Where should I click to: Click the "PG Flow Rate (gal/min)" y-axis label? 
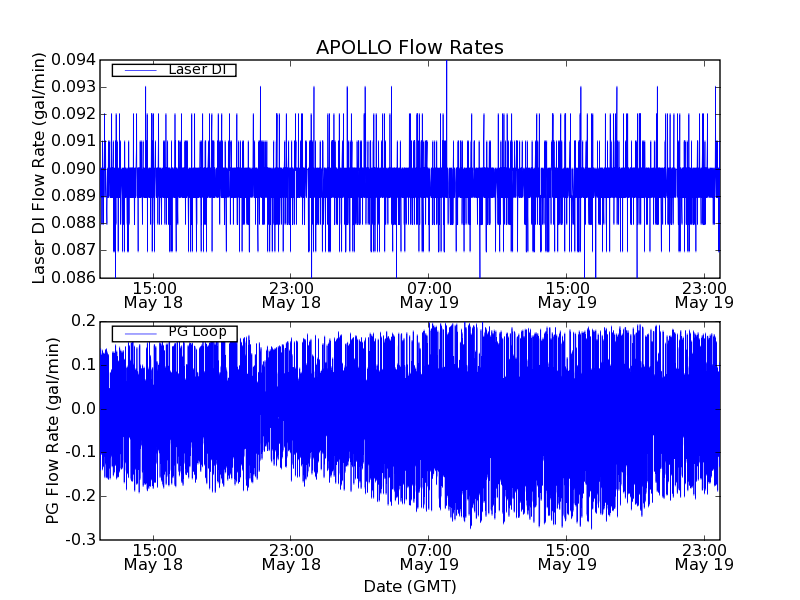coord(52,430)
